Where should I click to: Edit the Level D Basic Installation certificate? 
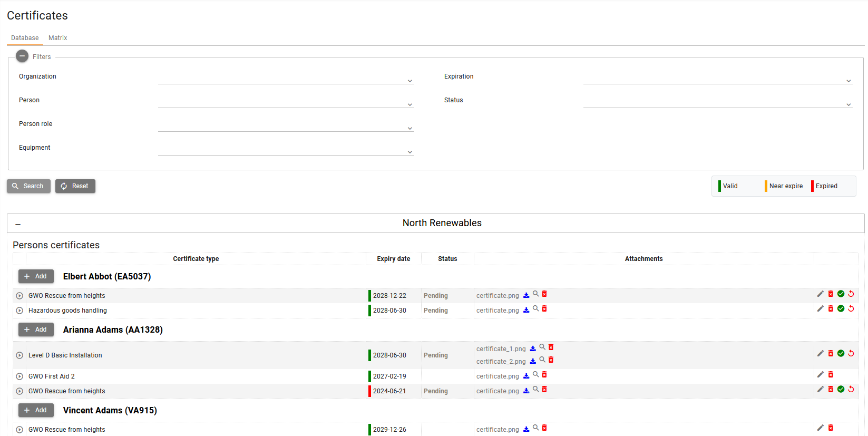820,353
